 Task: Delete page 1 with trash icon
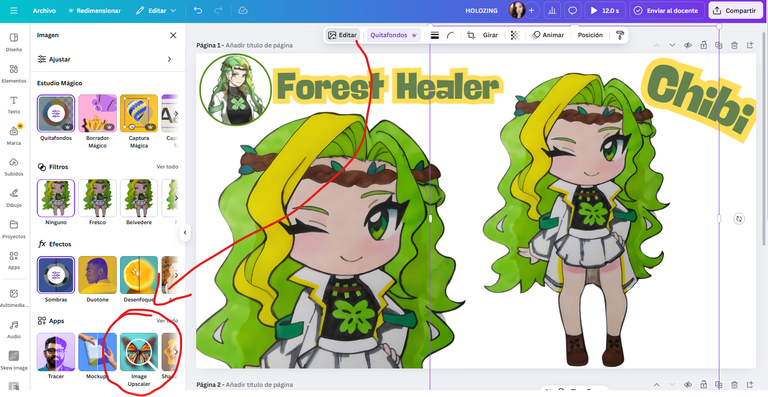coord(734,45)
